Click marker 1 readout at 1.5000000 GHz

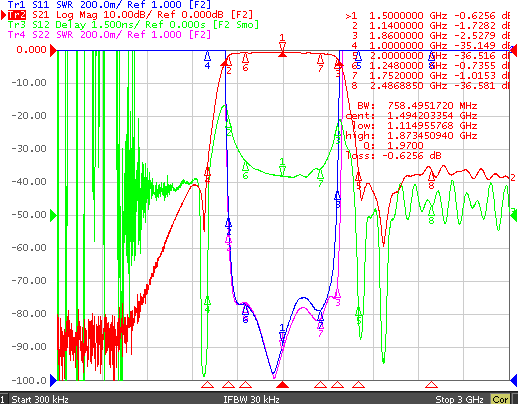point(428,16)
